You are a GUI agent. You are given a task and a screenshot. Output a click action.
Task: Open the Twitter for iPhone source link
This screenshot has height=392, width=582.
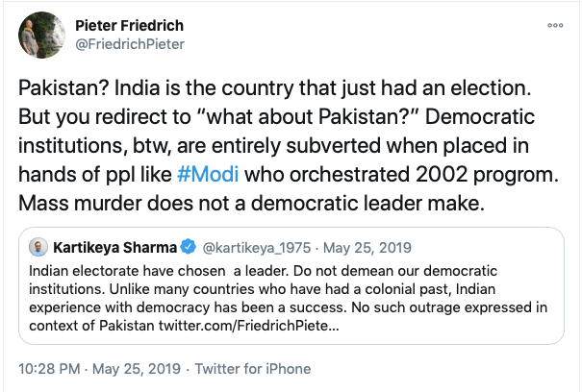coord(252,369)
